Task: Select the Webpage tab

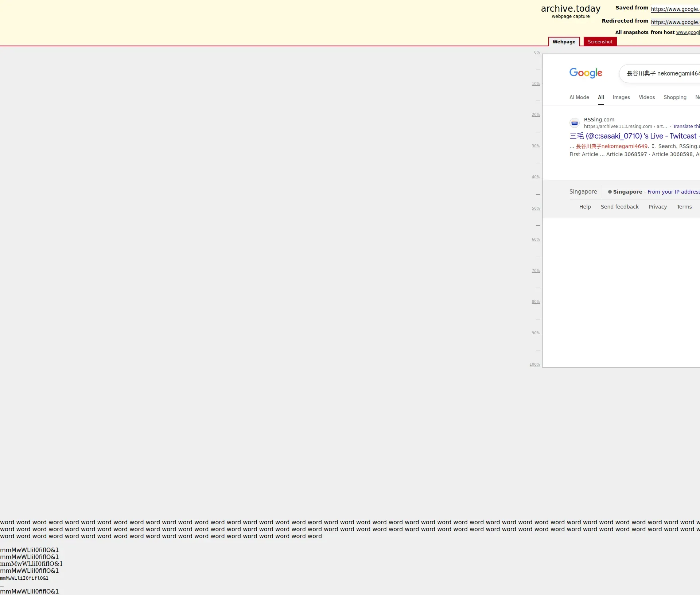Action: 564,42
